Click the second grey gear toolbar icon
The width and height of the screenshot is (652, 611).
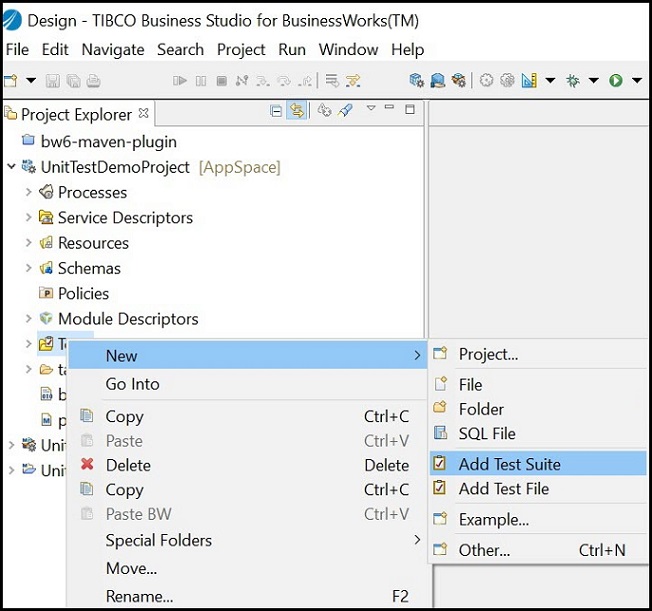point(507,80)
